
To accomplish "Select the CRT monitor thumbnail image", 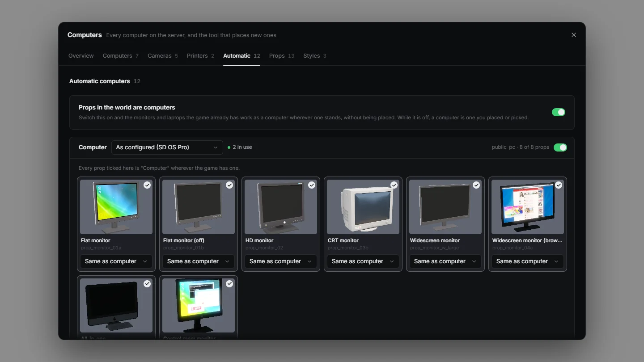I will (x=363, y=207).
